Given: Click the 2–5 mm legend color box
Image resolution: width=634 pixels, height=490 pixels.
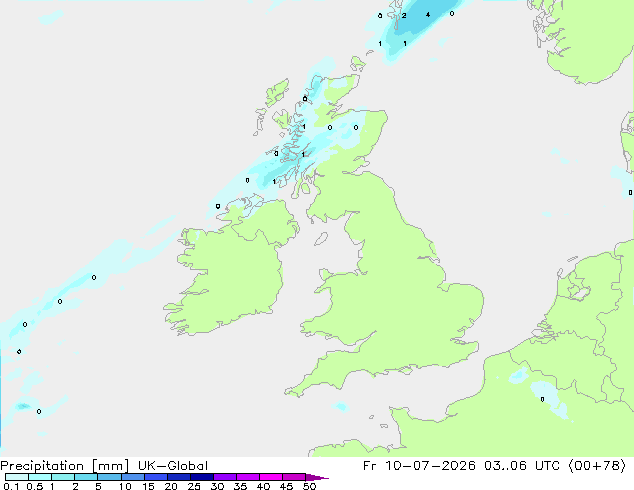Looking at the screenshot, I should pos(86,477).
